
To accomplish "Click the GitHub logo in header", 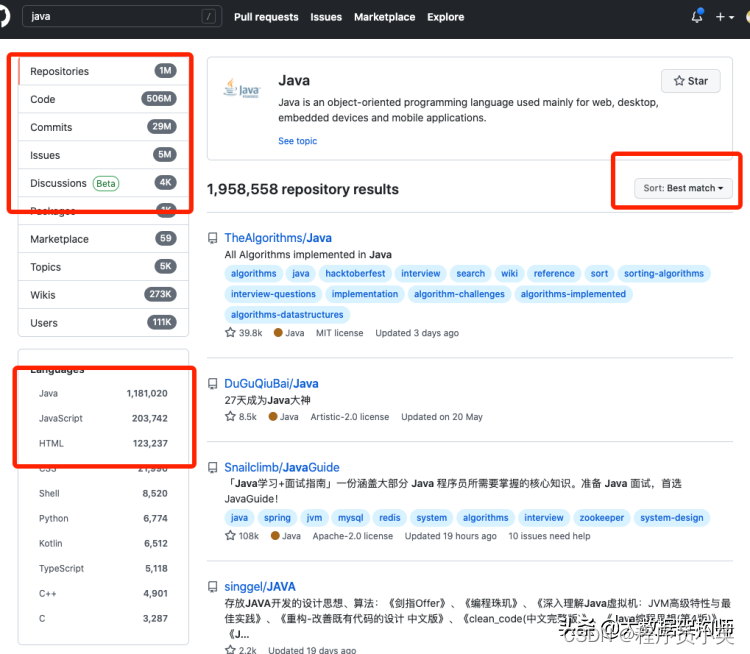I will 4,16.
